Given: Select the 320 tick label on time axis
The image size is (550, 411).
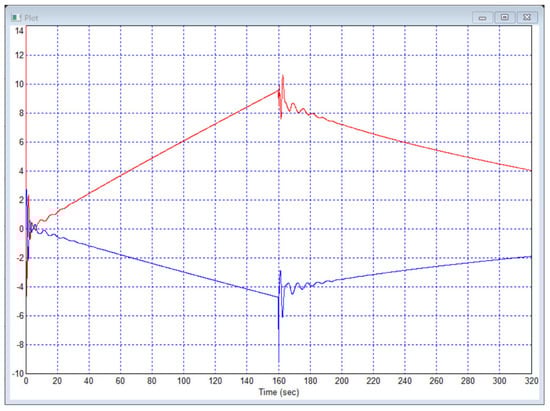Looking at the screenshot, I should pos(531,381).
